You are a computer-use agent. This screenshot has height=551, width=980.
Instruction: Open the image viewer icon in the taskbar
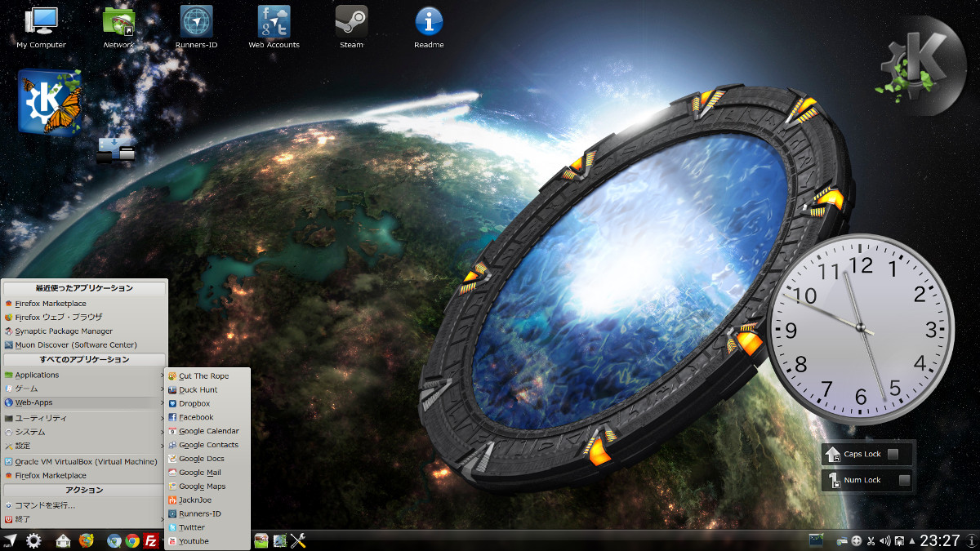tap(261, 540)
